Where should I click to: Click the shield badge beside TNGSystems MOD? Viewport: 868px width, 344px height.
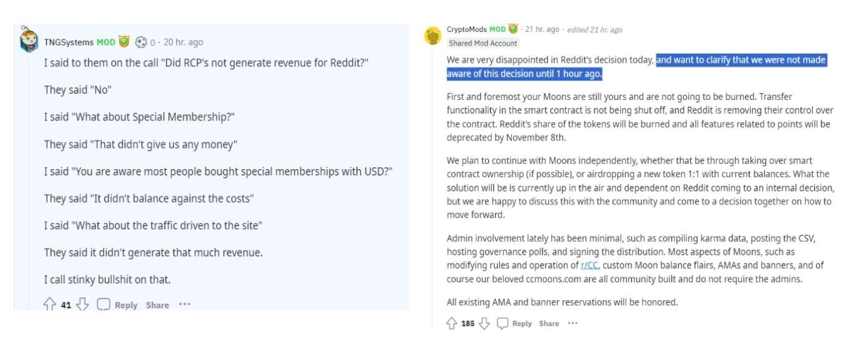[x=124, y=42]
